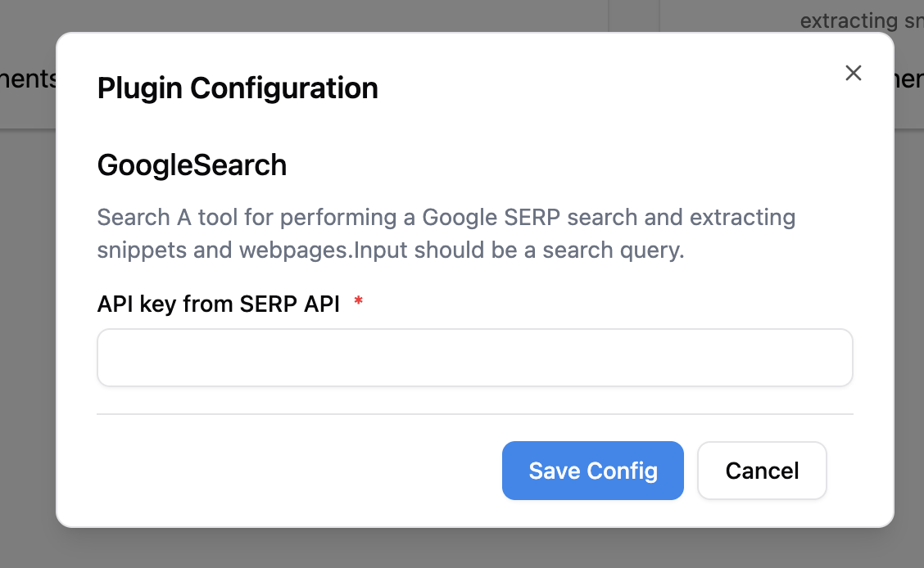Save the GoogleSearch plugin settings
Image resolution: width=924 pixels, height=568 pixels.
click(x=592, y=471)
